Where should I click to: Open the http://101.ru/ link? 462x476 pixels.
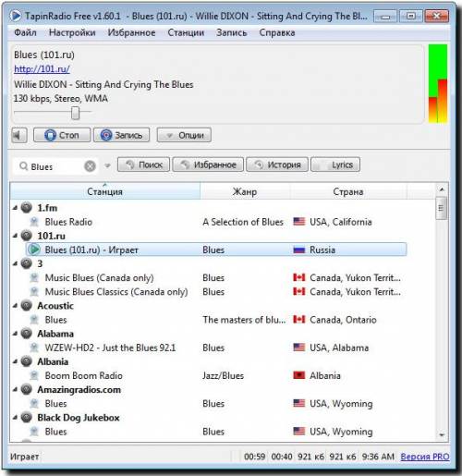pyautogui.click(x=42, y=69)
